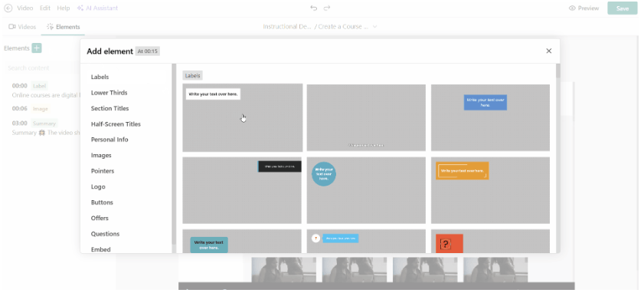Click the undo arrow icon
Screen dimensions: 644x306
(x=314, y=8)
